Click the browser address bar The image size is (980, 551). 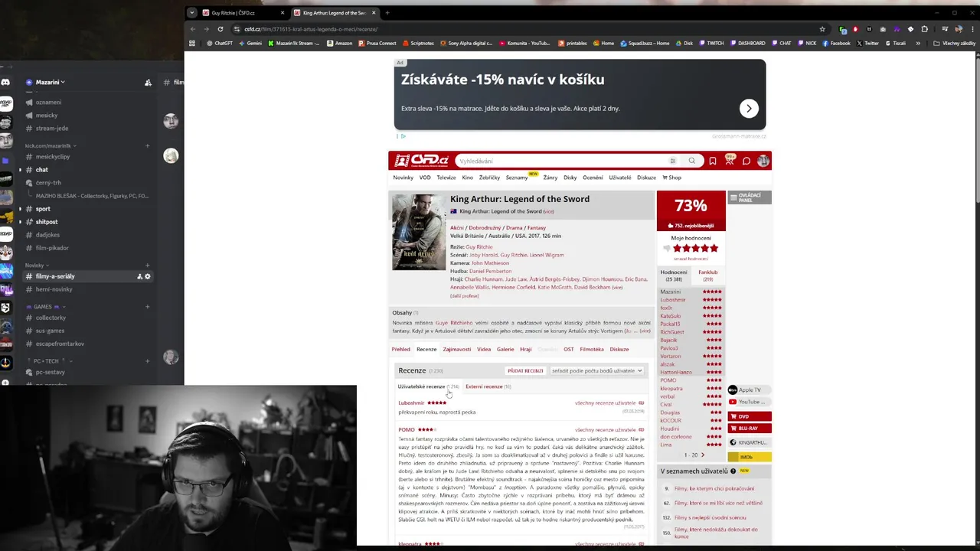coord(521,29)
